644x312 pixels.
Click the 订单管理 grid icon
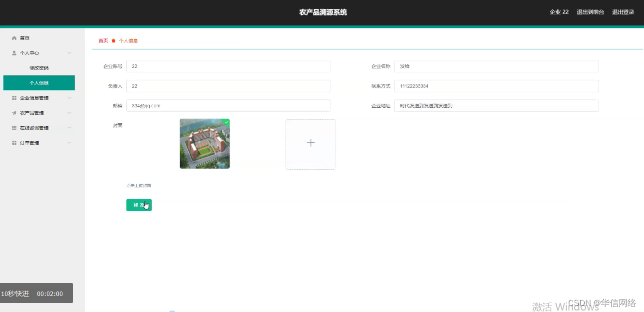pos(14,143)
